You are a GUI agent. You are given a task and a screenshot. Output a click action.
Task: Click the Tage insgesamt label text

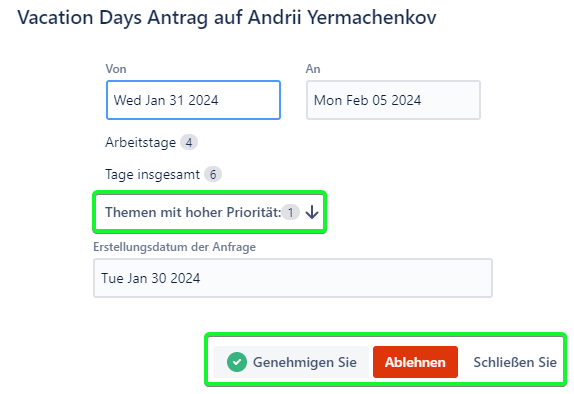pos(152,174)
